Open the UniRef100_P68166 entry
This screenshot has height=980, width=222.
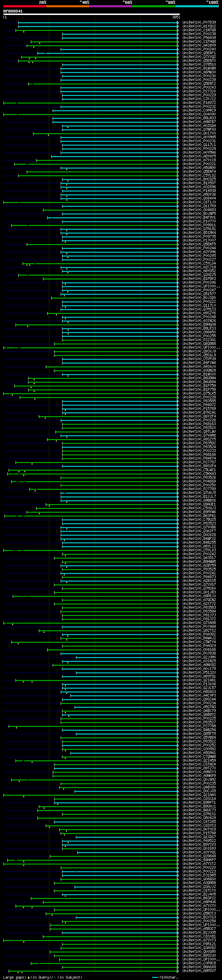[199, 455]
